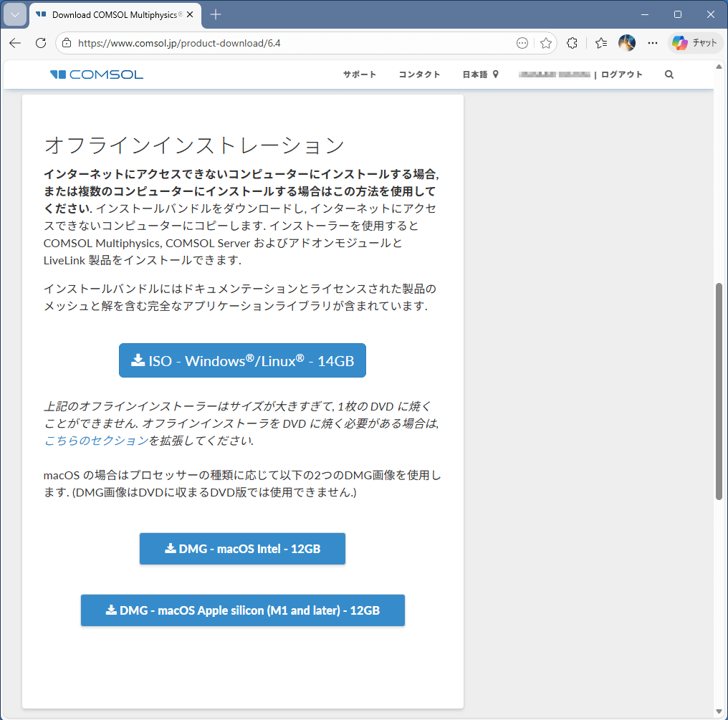Follow the こちらのセクション link
This screenshot has height=720, width=728.
tap(96, 441)
